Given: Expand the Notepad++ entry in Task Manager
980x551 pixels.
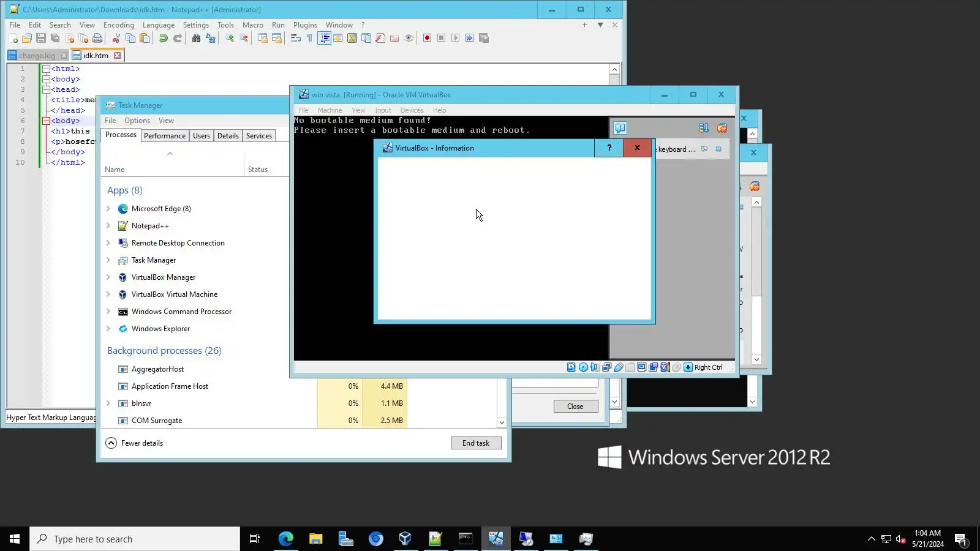Looking at the screenshot, I should (x=108, y=226).
